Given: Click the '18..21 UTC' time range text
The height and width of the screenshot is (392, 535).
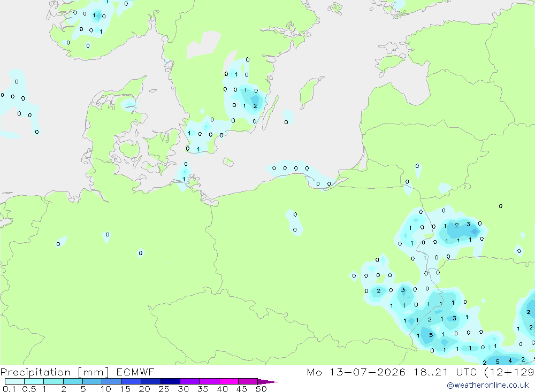Looking at the screenshot, I should [x=445, y=372].
